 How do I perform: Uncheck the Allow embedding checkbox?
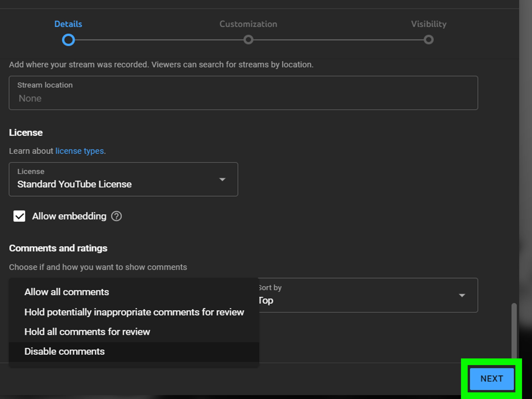pos(19,216)
